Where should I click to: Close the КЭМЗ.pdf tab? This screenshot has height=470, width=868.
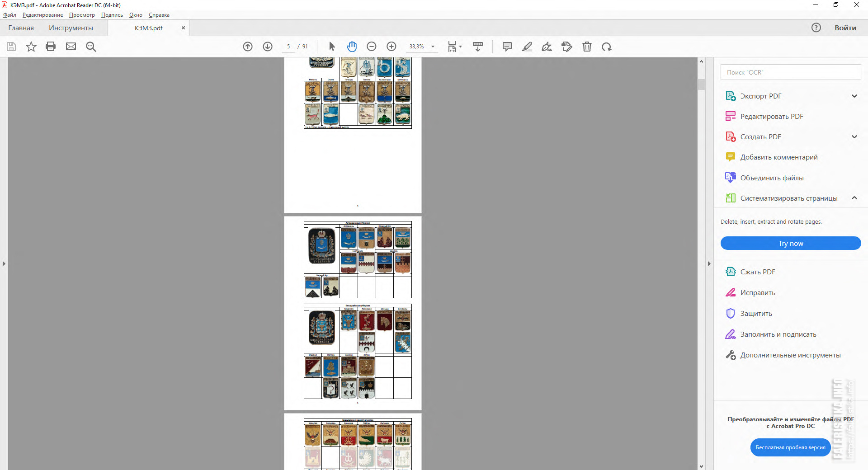[x=183, y=28]
